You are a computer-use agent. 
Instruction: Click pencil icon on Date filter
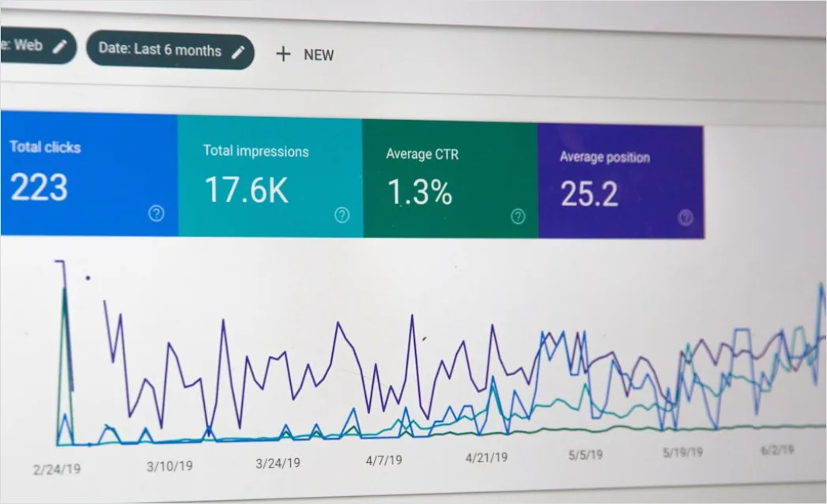pos(239,51)
